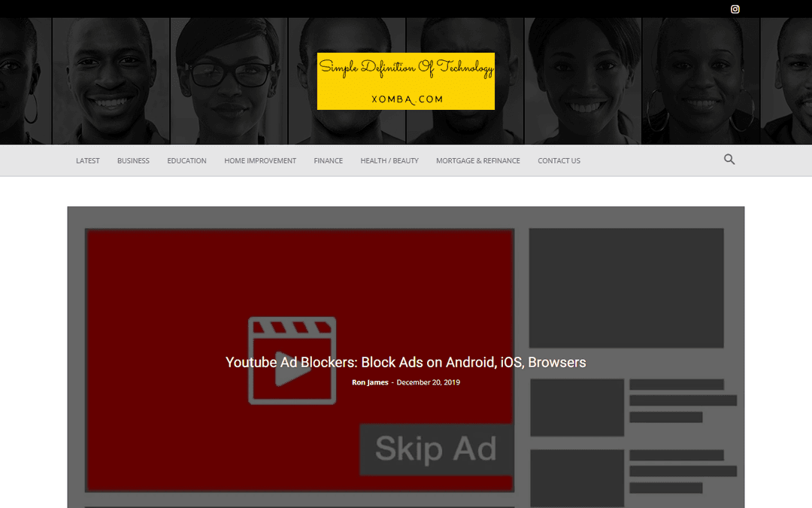
Task: Open the Instagram icon in top bar
Action: point(735,9)
